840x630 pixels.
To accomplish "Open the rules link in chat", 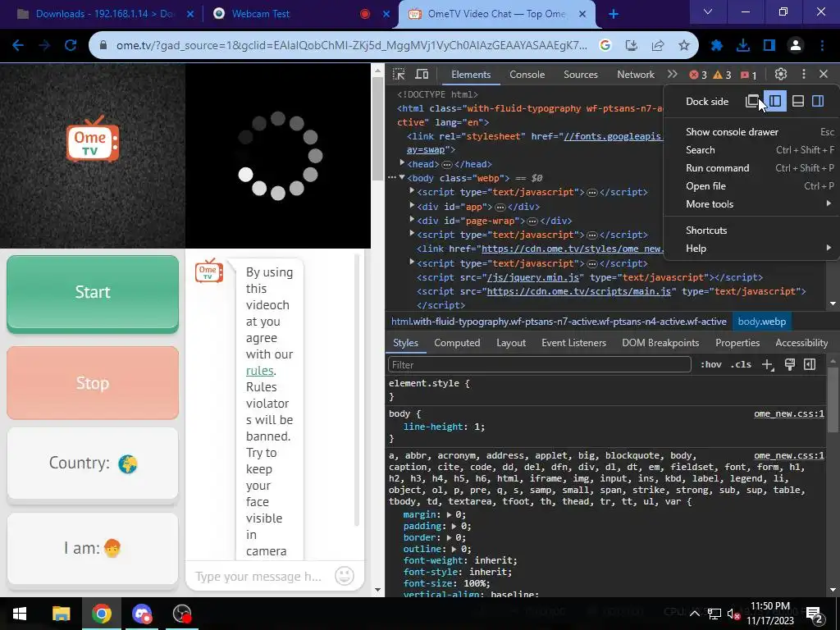I will click(260, 371).
